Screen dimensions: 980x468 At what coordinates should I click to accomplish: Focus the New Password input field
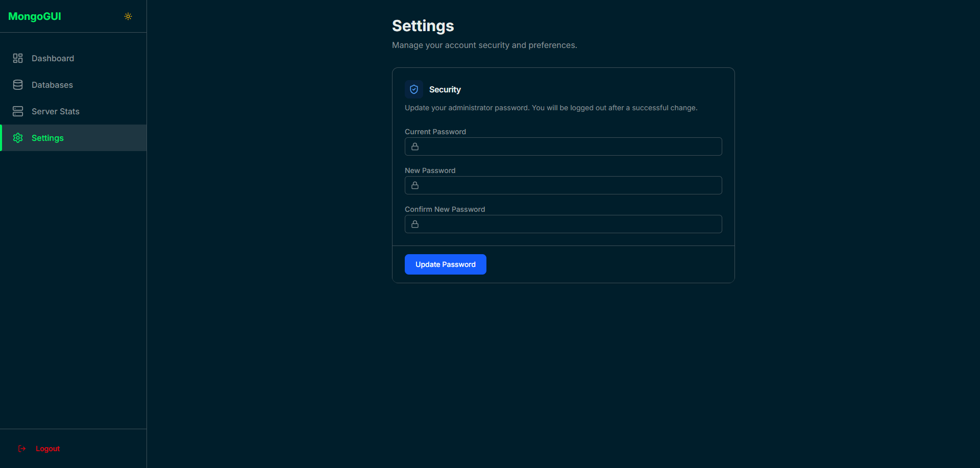click(x=569, y=185)
